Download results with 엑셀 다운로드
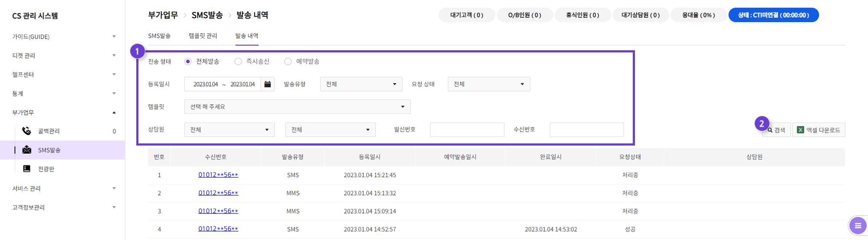Screen dimensions: 868x240 (819, 130)
